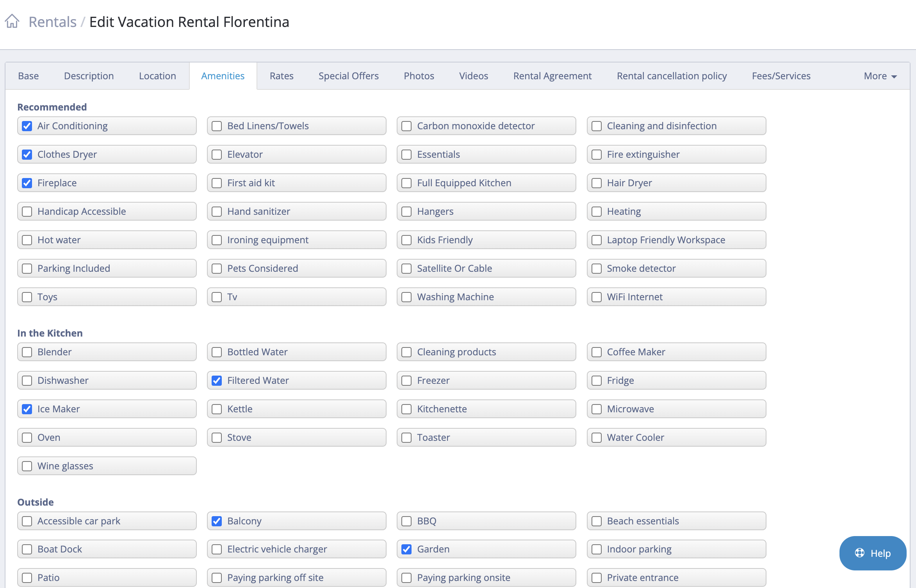
Task: Uncheck Air Conditioning amenity
Action: (x=27, y=126)
